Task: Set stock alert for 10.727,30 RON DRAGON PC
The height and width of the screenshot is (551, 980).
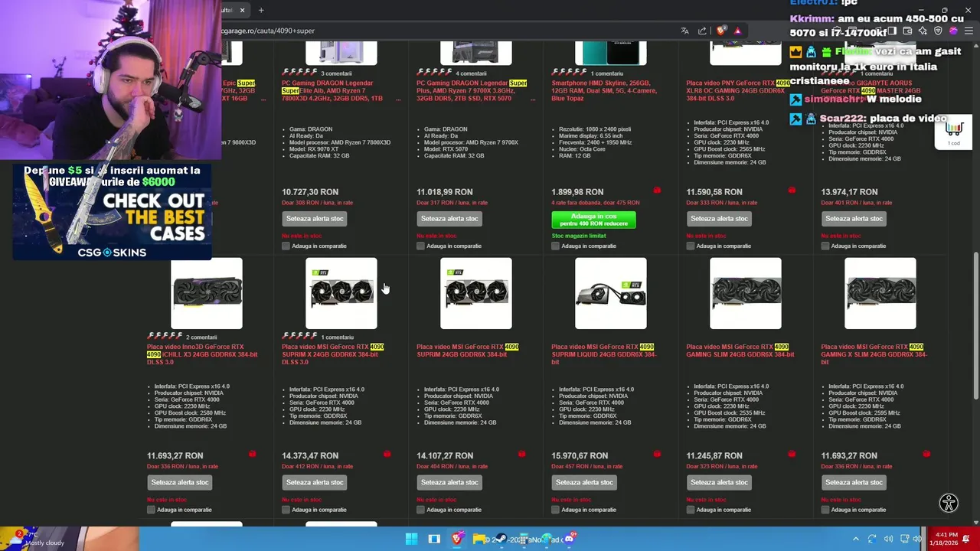Action: click(x=315, y=219)
